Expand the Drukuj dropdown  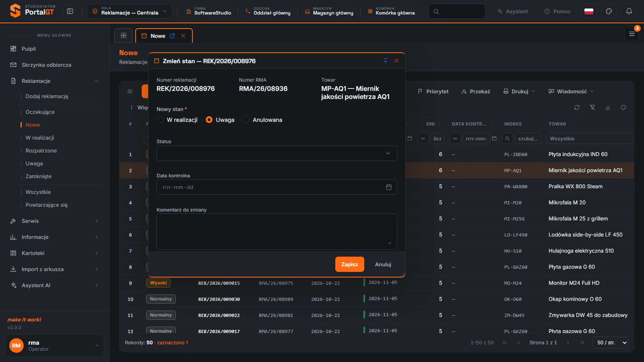click(x=519, y=91)
